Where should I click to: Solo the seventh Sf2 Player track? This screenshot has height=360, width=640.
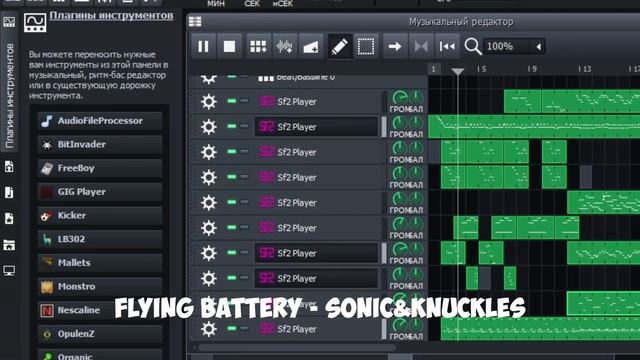244,252
